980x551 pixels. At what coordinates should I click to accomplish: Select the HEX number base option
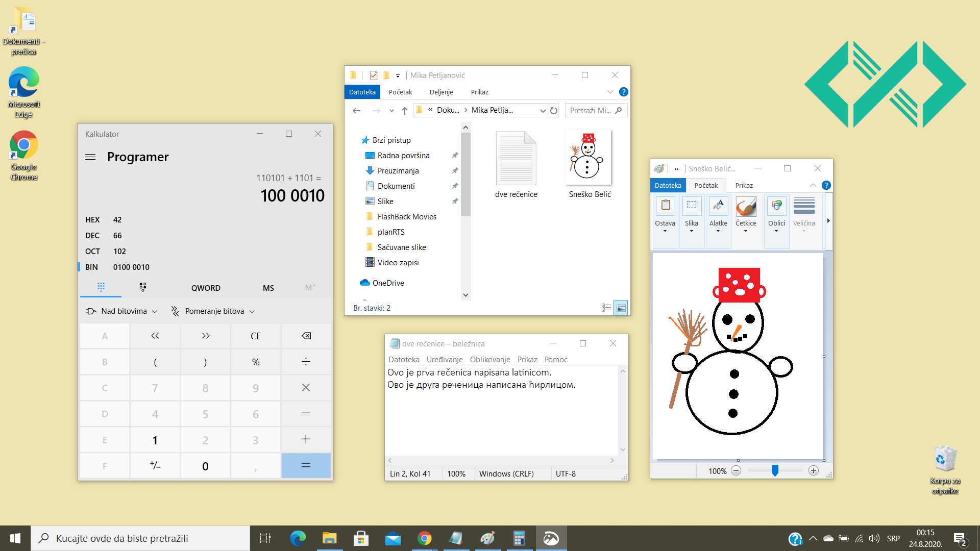coord(92,220)
